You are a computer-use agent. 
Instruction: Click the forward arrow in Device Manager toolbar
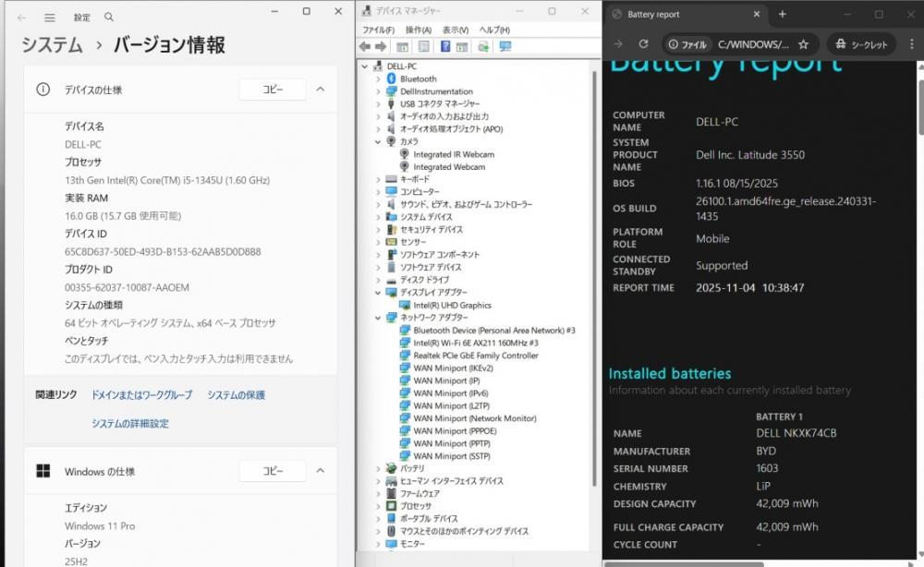(x=381, y=46)
